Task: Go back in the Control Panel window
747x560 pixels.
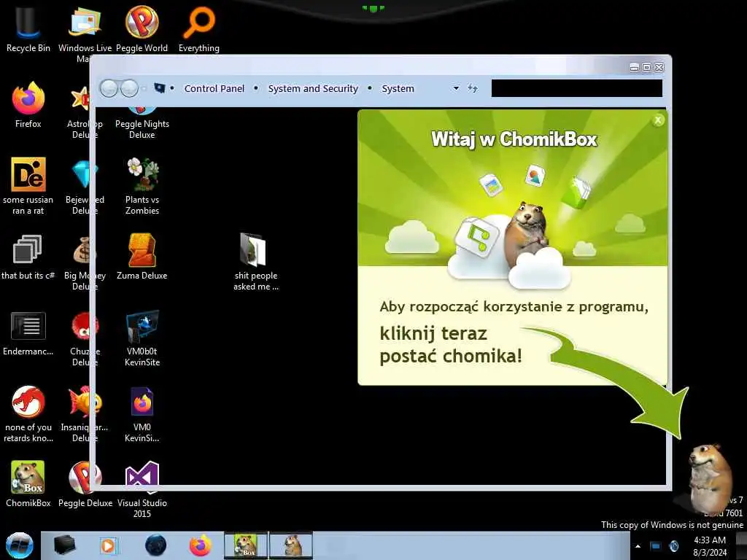Action: point(109,88)
